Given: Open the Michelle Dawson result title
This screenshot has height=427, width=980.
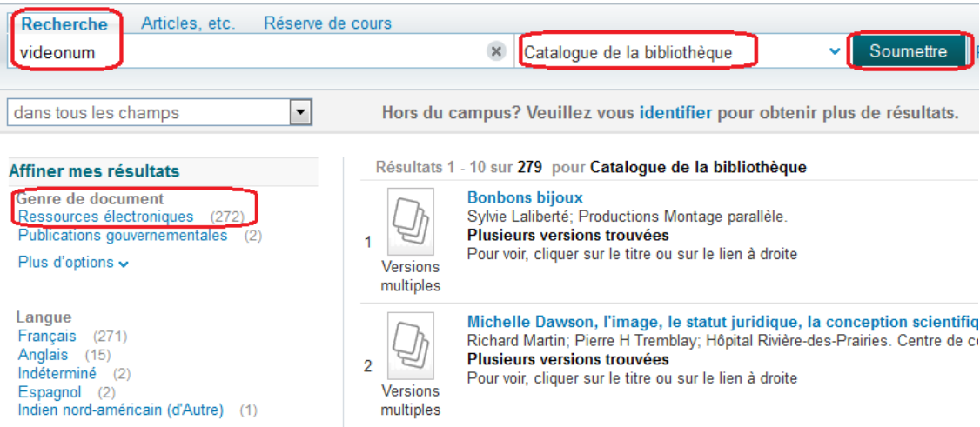Looking at the screenshot, I should (x=723, y=323).
